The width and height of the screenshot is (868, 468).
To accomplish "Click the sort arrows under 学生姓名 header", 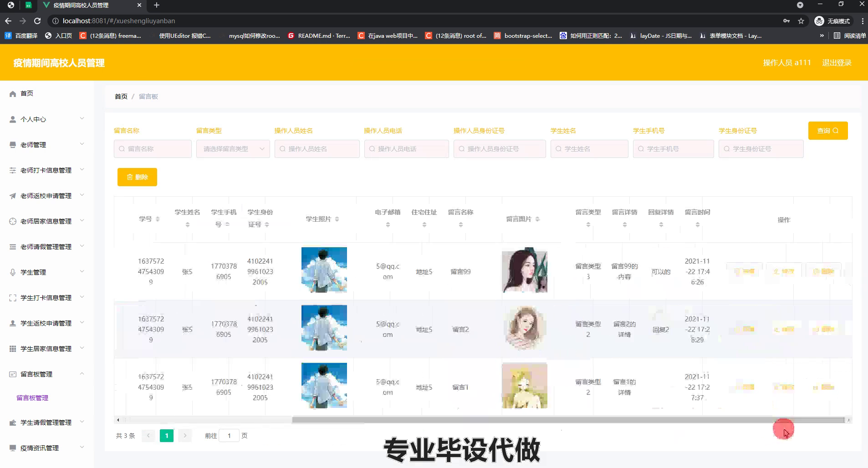I will 188,224.
